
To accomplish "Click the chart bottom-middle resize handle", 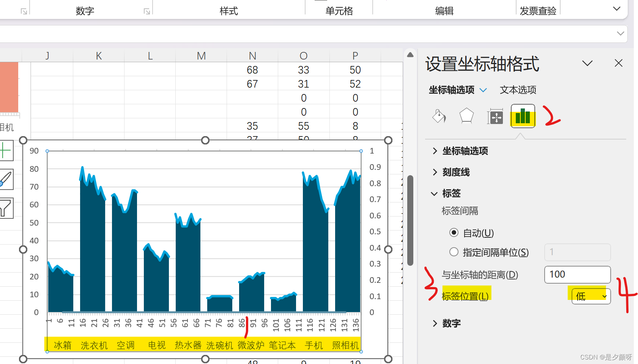I will click(205, 359).
